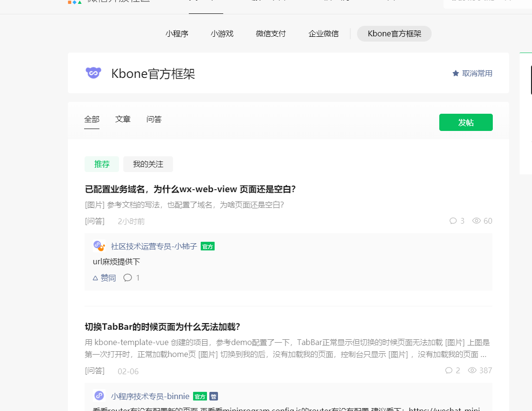Click the comment icon showing 2
This screenshot has height=411, width=532.
coord(448,370)
